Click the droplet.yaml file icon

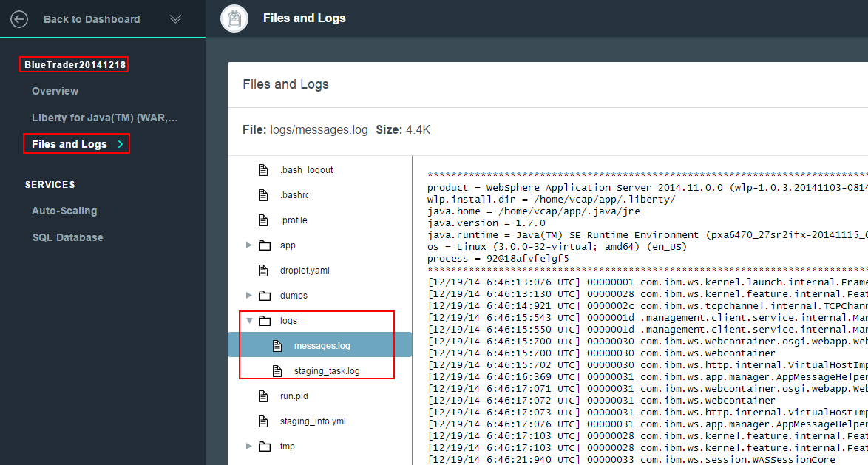click(x=263, y=271)
